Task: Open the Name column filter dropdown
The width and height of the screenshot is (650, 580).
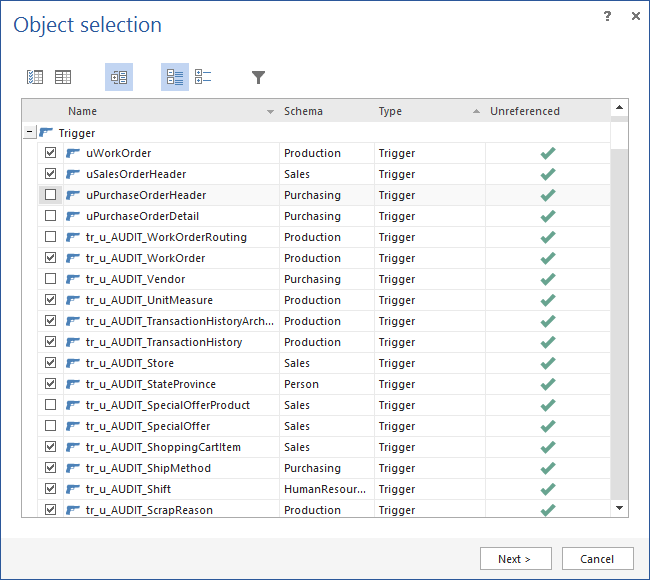Action: (270, 112)
